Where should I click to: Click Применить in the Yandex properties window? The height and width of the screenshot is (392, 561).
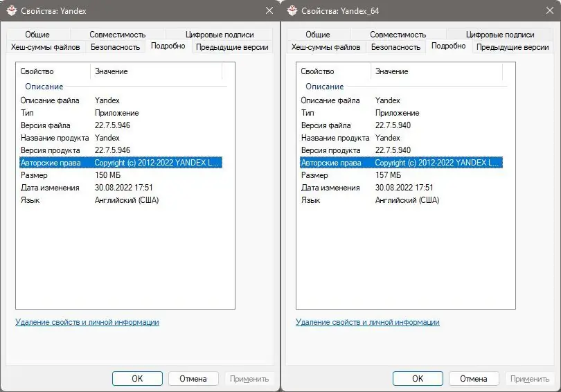(x=249, y=378)
